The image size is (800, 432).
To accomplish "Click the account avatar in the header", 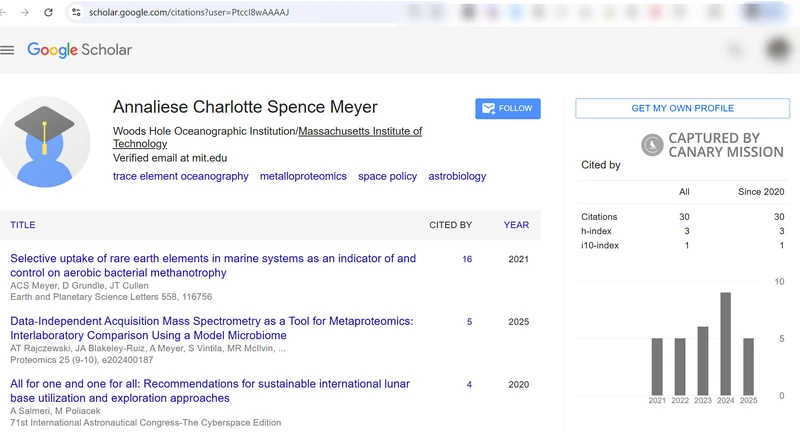I will pyautogui.click(x=778, y=49).
